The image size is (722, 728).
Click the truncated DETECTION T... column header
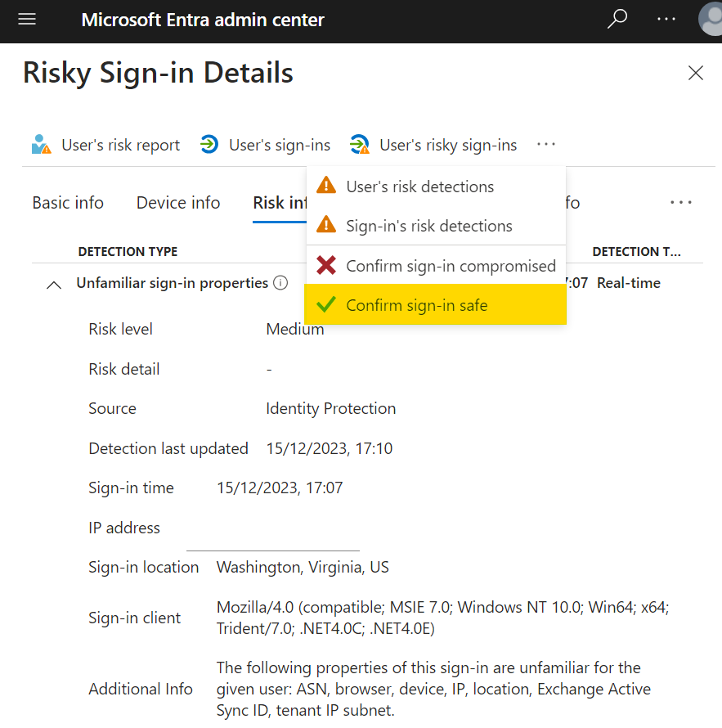pos(636,252)
